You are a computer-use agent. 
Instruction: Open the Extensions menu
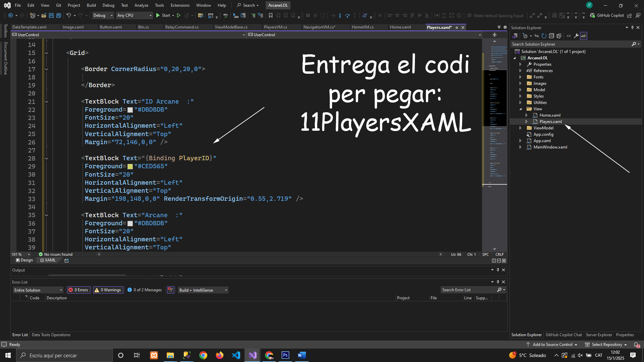[180, 5]
